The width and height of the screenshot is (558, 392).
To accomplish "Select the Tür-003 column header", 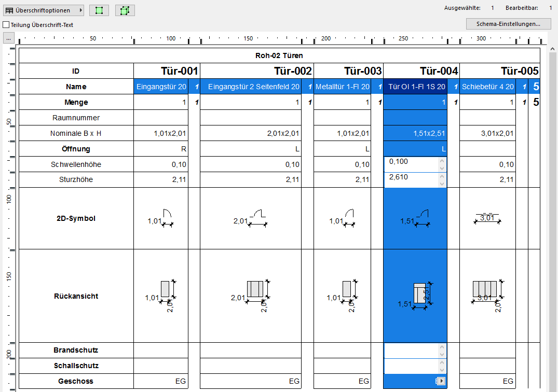I will tap(348, 71).
